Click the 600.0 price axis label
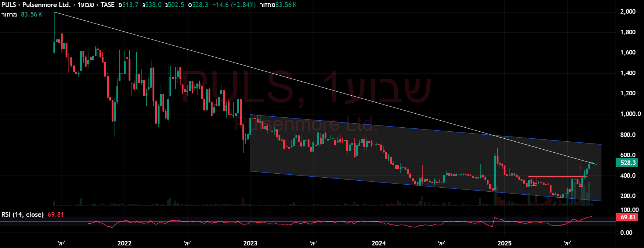The width and height of the screenshot is (644, 248). click(x=628, y=155)
